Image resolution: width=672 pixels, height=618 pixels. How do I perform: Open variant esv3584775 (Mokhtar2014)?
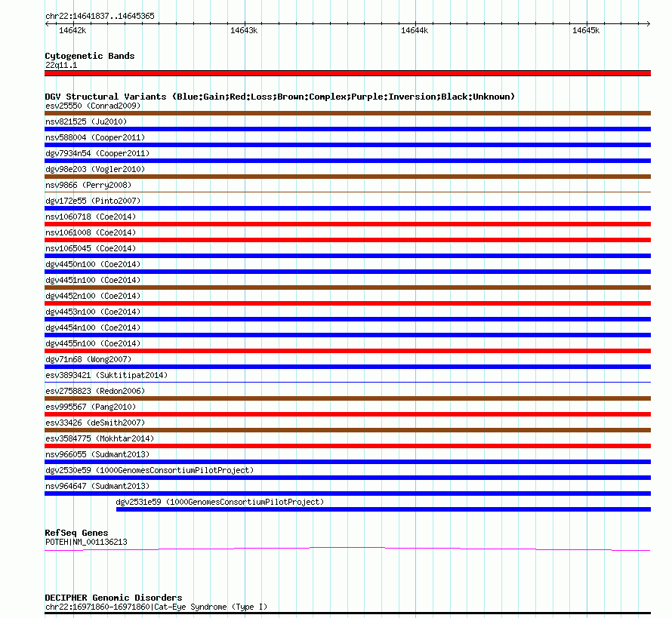click(100, 438)
